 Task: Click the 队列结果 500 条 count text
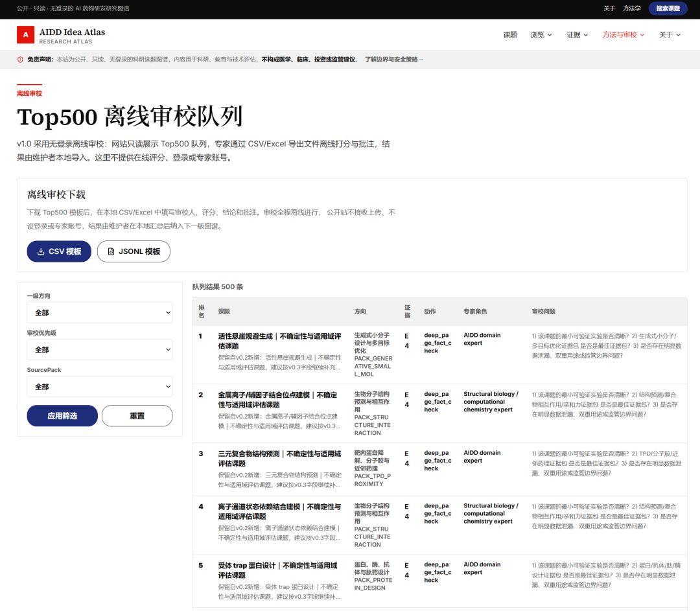[217, 287]
